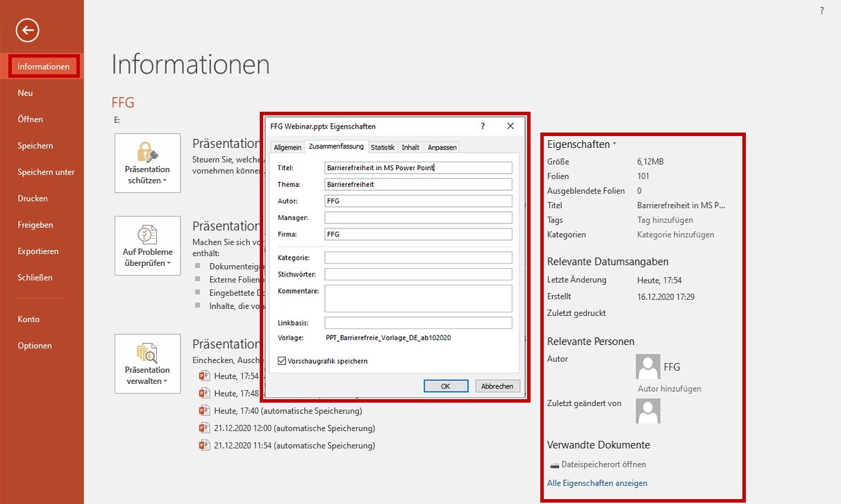This screenshot has height=504, width=841.
Task: Select Speichern in the sidebar
Action: [35, 146]
